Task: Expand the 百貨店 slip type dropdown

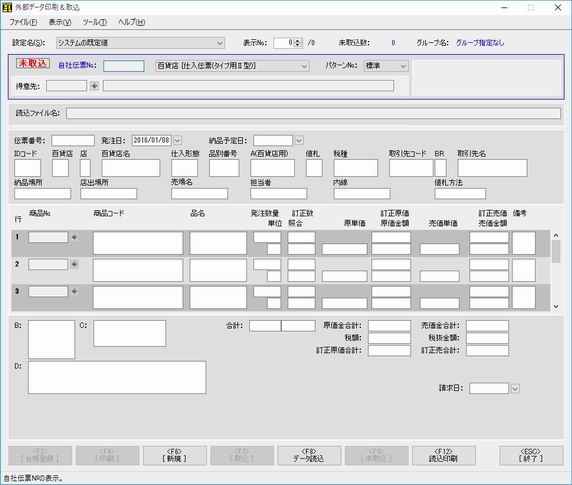Action: coord(304,66)
